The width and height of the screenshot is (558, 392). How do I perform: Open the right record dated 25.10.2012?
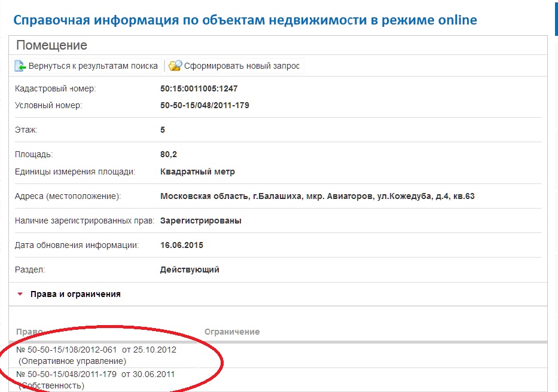click(x=96, y=350)
